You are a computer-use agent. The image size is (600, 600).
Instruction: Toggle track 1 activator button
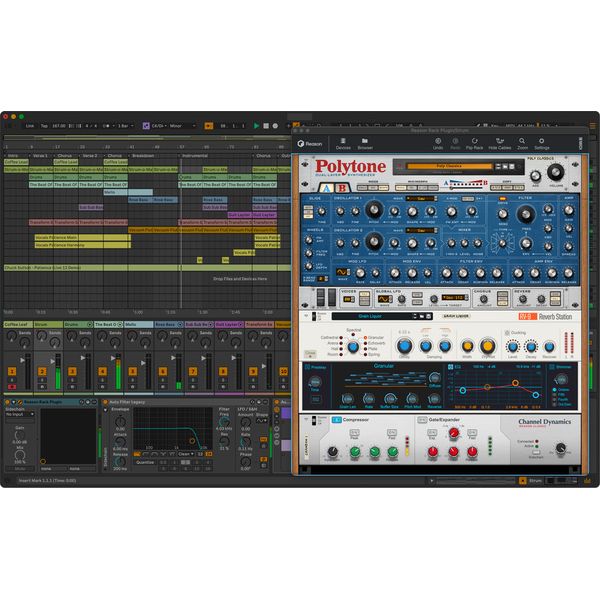tap(12, 371)
